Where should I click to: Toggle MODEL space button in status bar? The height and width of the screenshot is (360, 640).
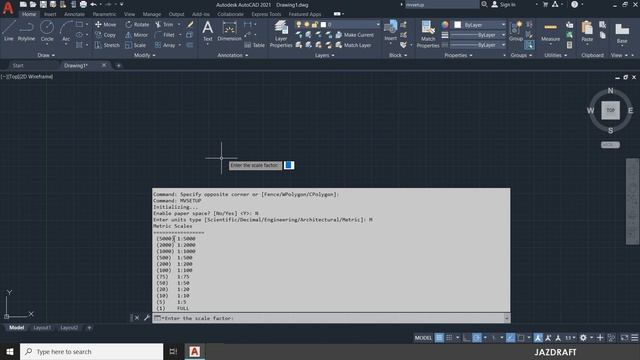tap(423, 338)
